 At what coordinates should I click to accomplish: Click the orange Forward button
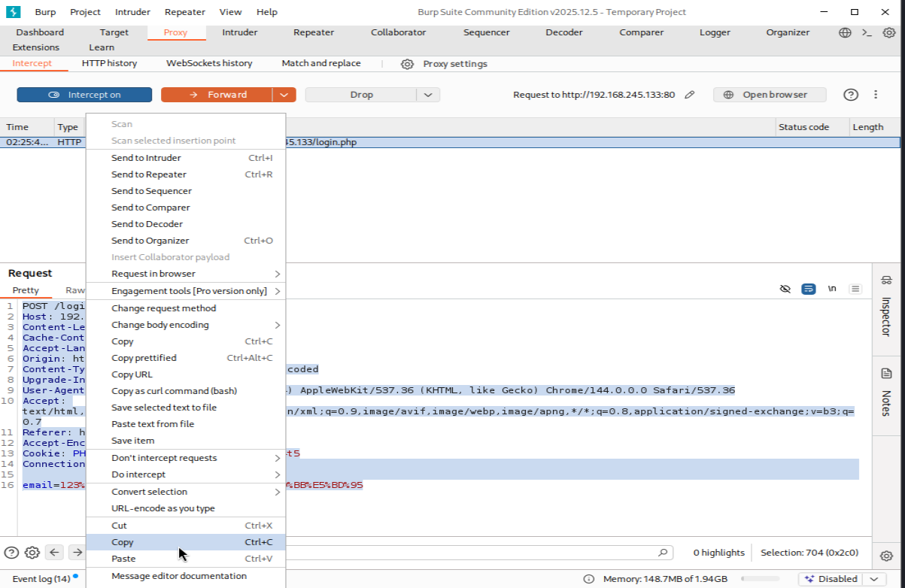[x=217, y=95]
